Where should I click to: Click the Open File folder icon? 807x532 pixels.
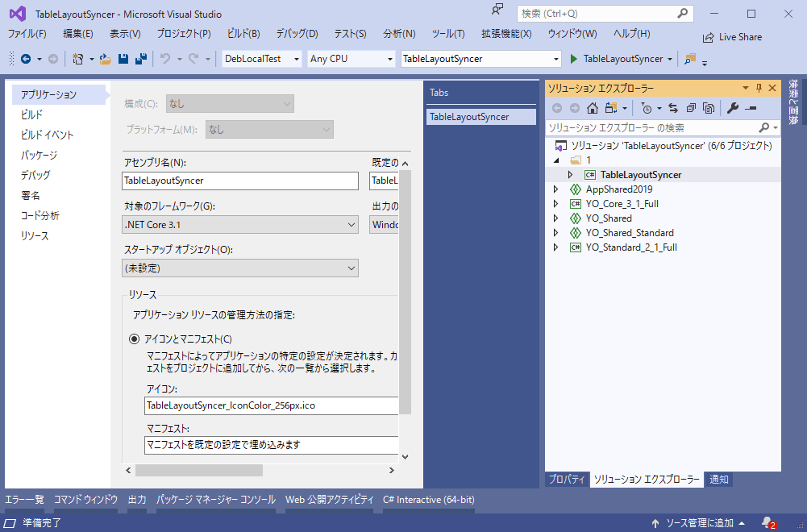pos(106,59)
